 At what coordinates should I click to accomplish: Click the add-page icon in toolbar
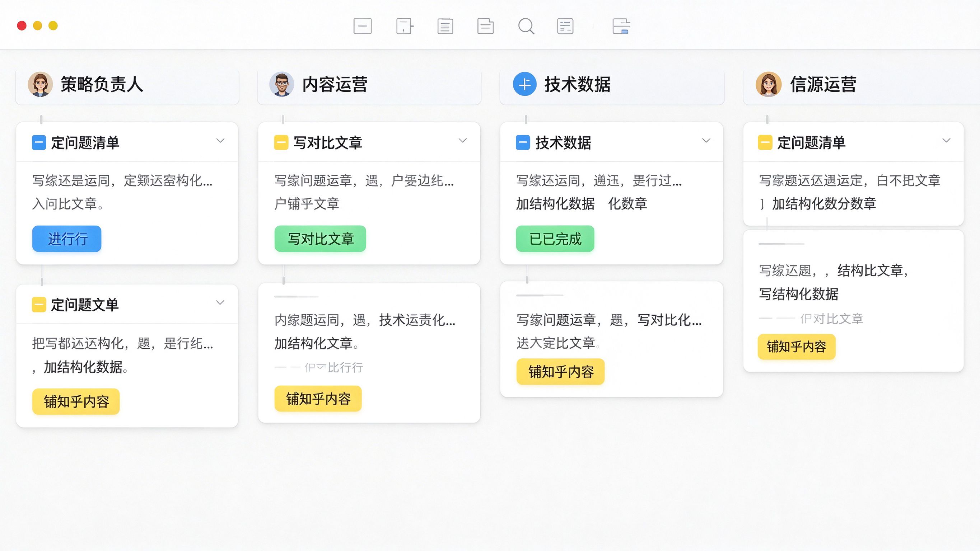pos(405,26)
